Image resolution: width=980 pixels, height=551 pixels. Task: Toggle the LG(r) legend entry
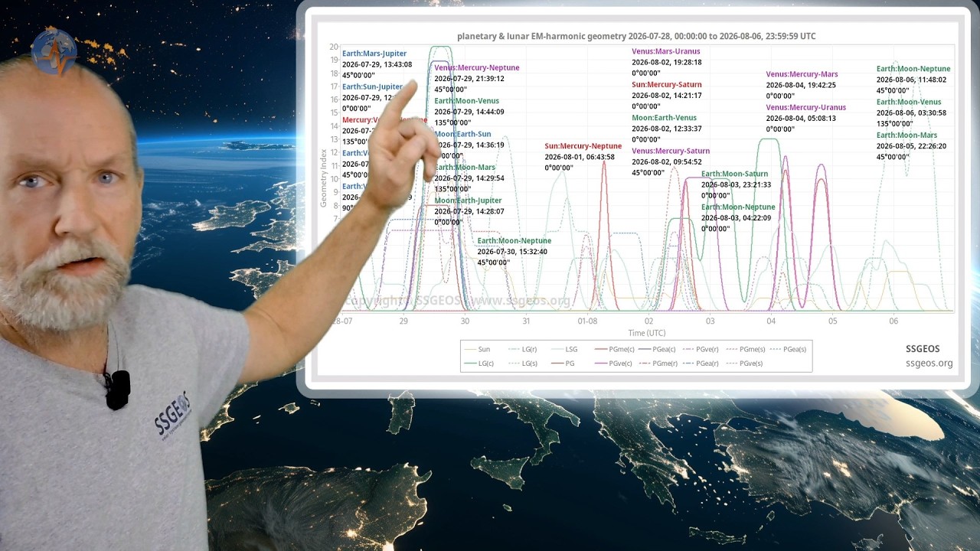[x=523, y=349]
